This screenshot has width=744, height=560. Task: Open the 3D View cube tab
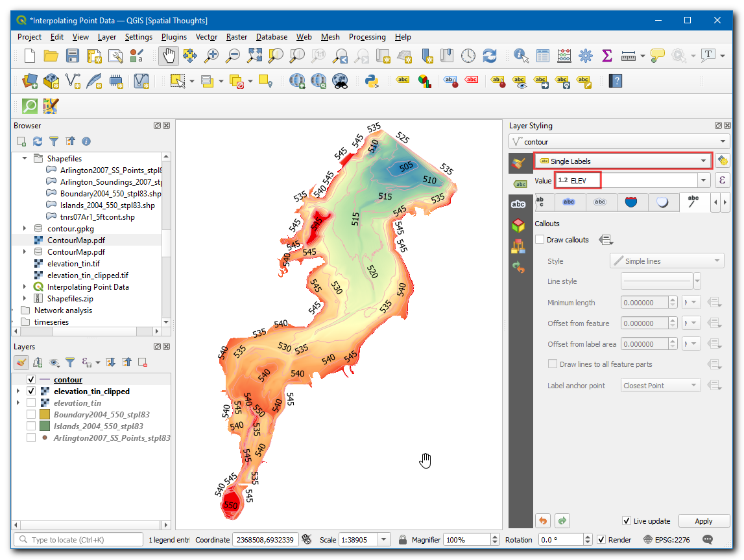[518, 225]
